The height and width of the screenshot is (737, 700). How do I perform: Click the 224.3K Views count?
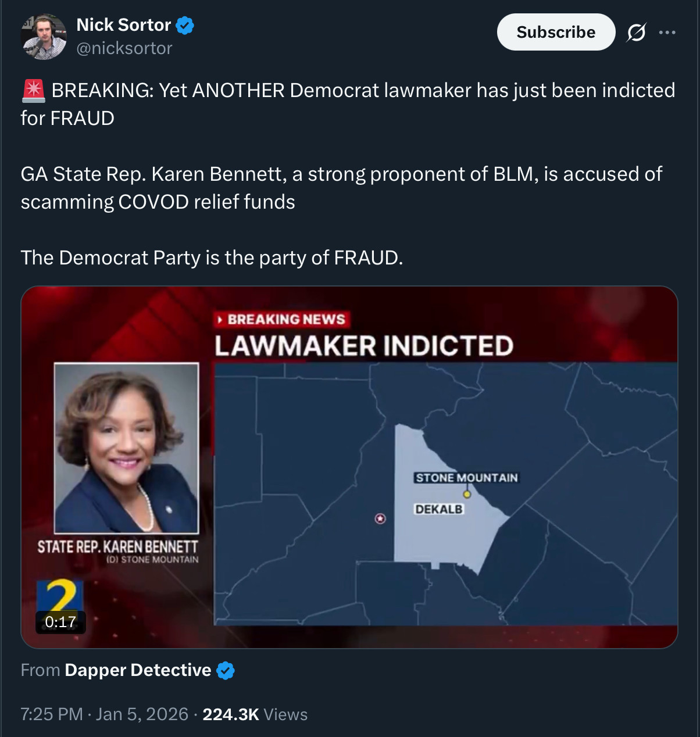255,714
